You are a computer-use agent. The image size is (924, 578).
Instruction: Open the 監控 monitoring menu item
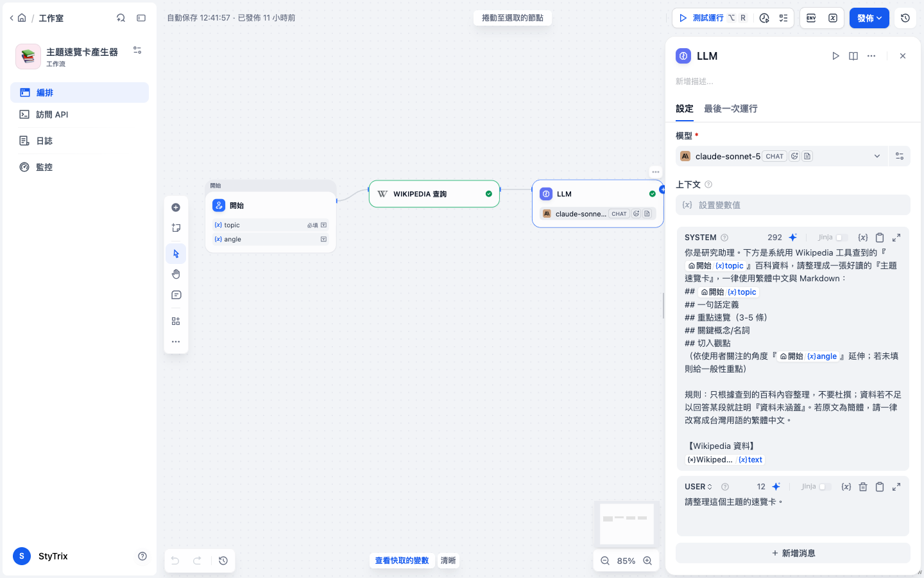(80, 167)
